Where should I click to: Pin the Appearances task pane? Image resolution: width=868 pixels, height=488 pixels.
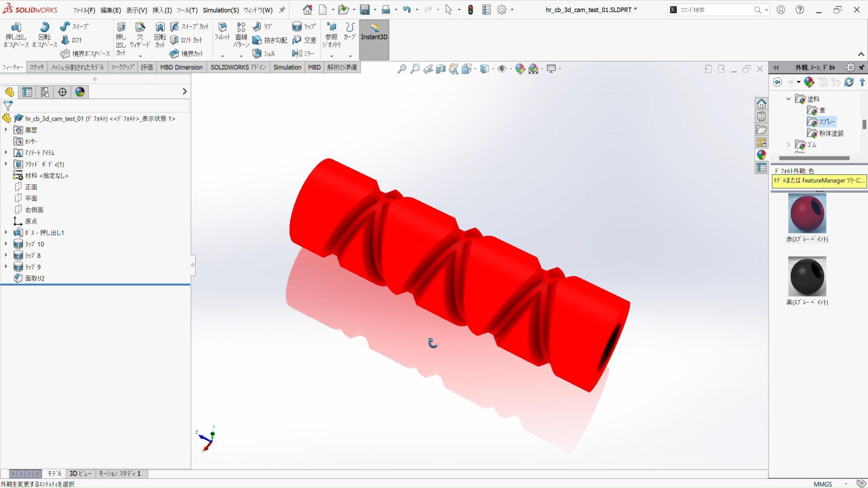coord(862,67)
